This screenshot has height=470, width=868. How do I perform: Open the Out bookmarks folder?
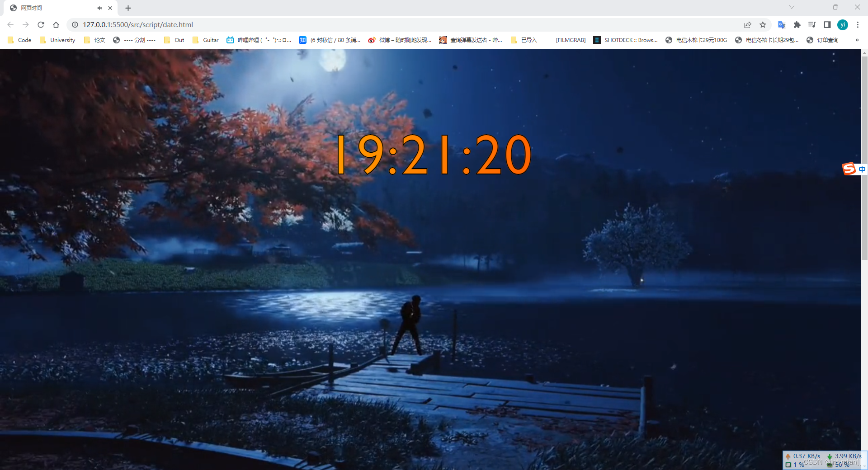click(174, 40)
